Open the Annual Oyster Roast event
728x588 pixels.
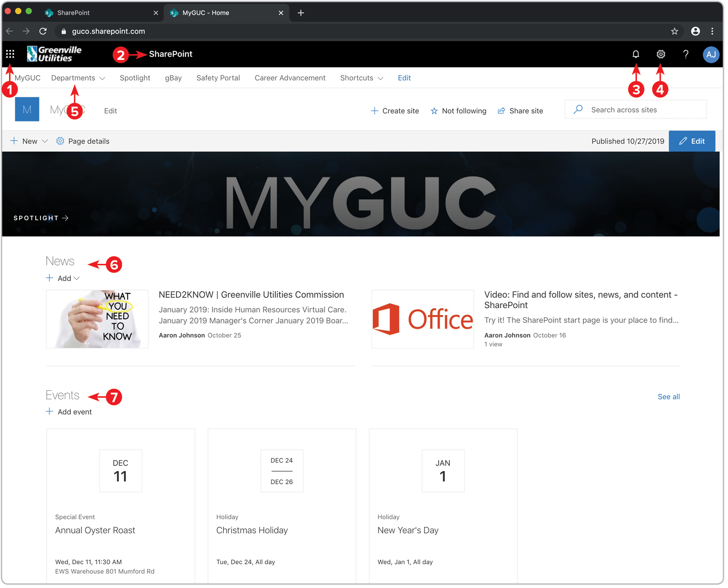coord(95,530)
